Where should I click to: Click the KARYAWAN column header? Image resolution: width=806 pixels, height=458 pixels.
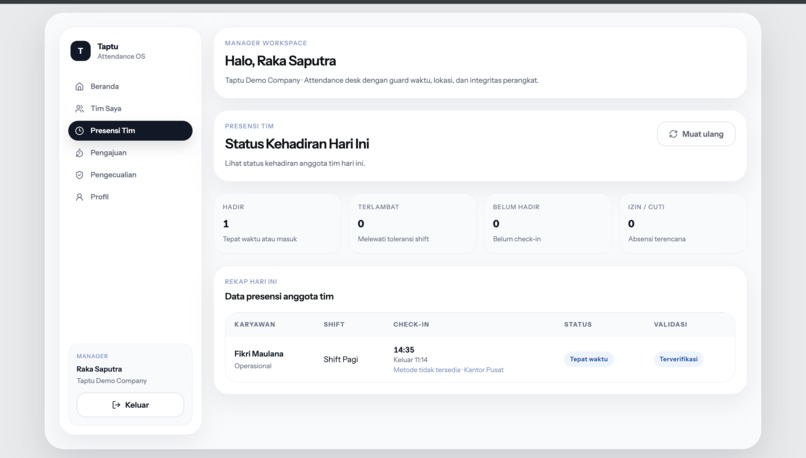click(x=254, y=324)
